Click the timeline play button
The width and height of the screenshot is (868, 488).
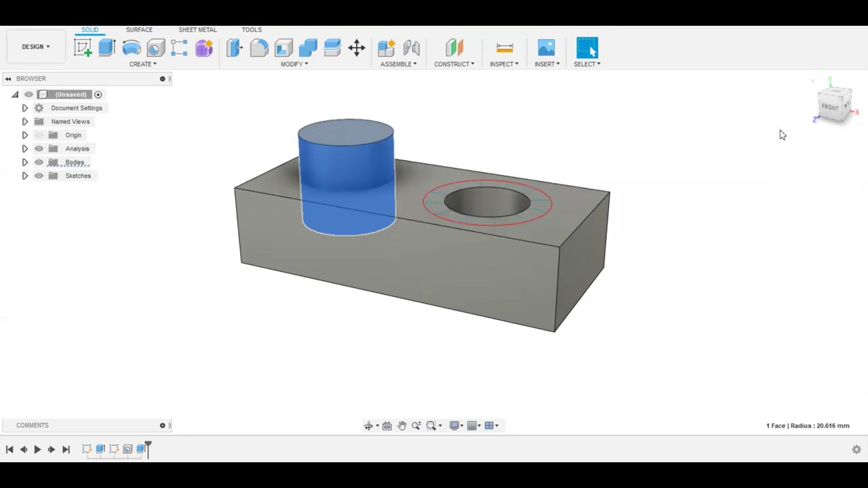37,449
